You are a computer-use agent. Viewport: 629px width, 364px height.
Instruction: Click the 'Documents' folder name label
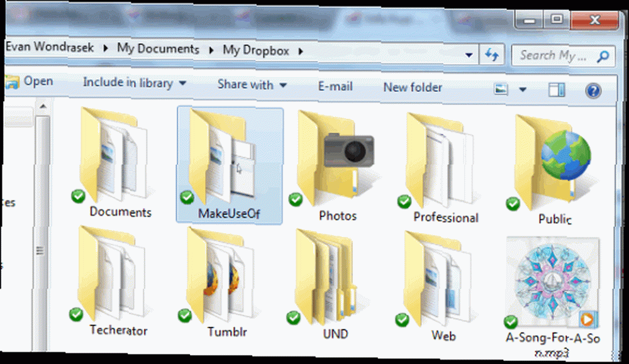pyautogui.click(x=120, y=212)
